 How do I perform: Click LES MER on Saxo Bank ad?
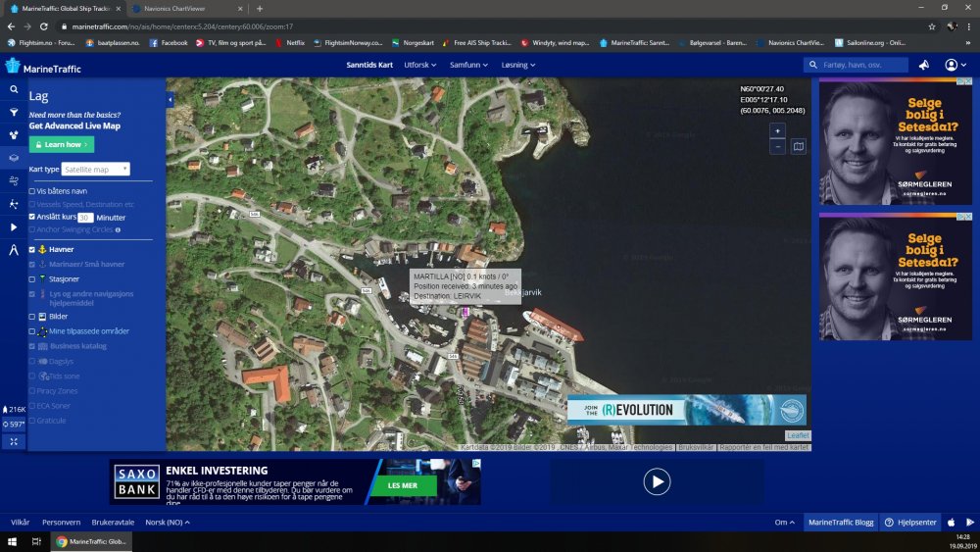click(x=403, y=485)
